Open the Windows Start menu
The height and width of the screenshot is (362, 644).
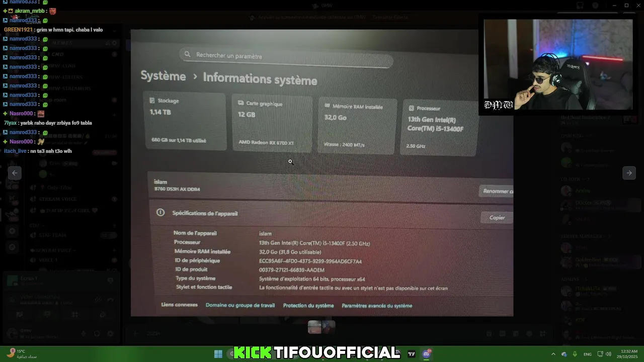(x=218, y=354)
